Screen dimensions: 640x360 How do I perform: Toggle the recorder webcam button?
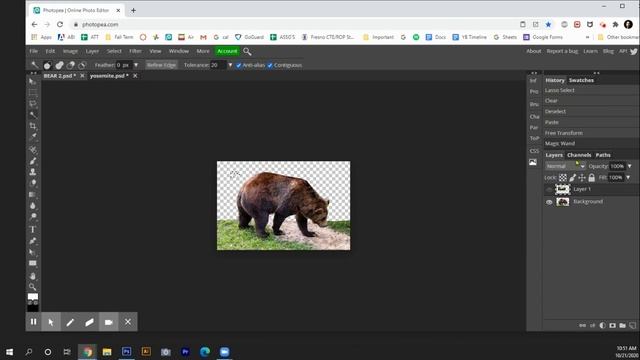coord(109,322)
